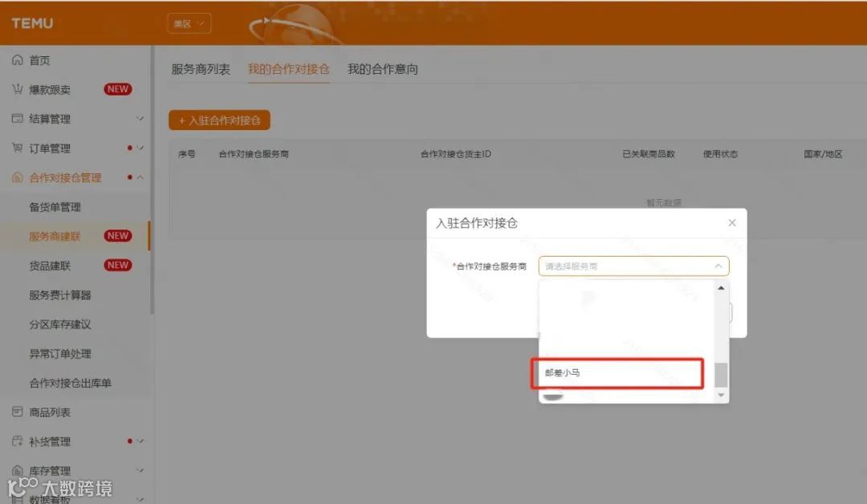
Task: Close the 入驻合作对接仓 dialog
Action: 732,223
